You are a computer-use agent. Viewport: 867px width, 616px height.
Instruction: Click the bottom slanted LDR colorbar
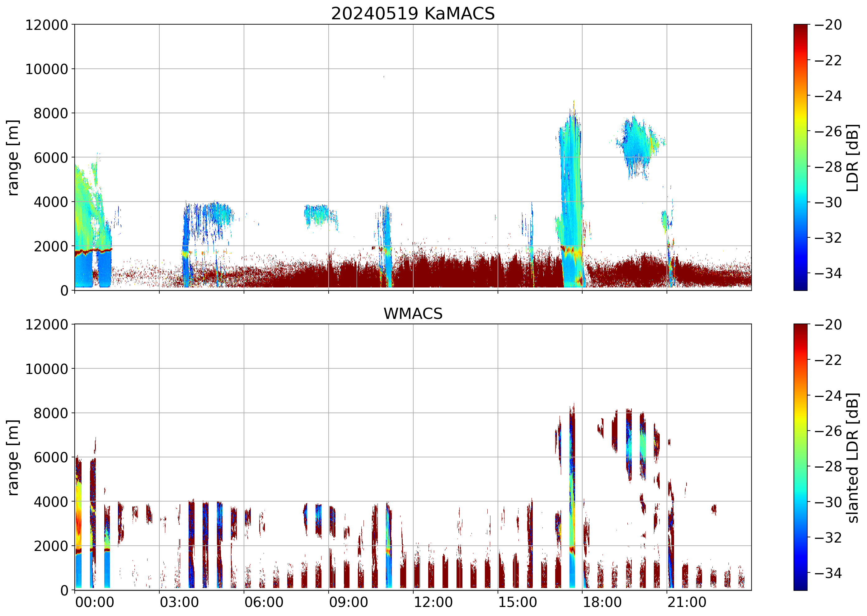pyautogui.click(x=800, y=457)
